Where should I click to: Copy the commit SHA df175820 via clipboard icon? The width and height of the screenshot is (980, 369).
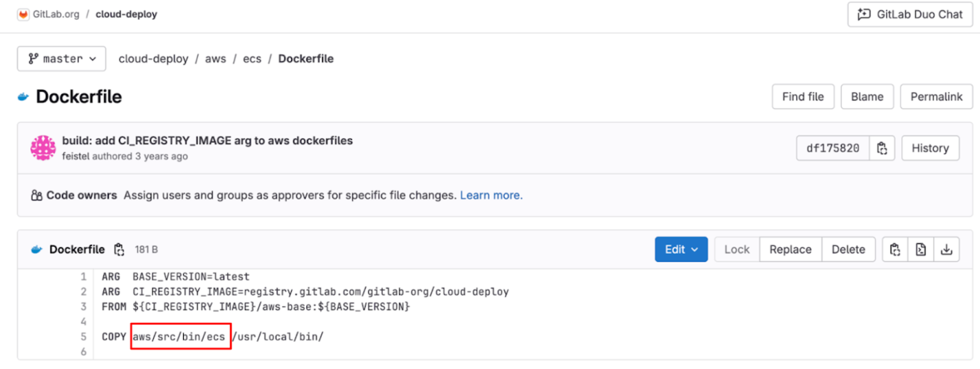882,147
